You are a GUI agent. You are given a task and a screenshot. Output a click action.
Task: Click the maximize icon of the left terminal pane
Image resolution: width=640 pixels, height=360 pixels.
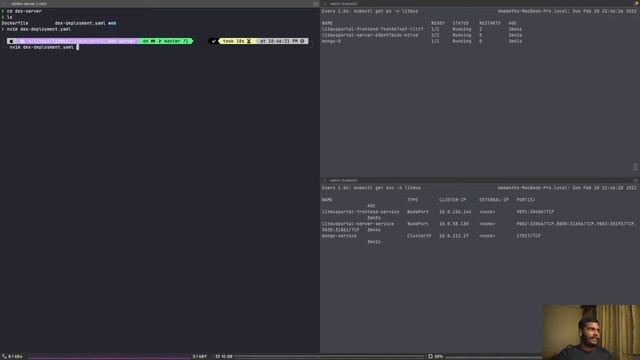[315, 4]
